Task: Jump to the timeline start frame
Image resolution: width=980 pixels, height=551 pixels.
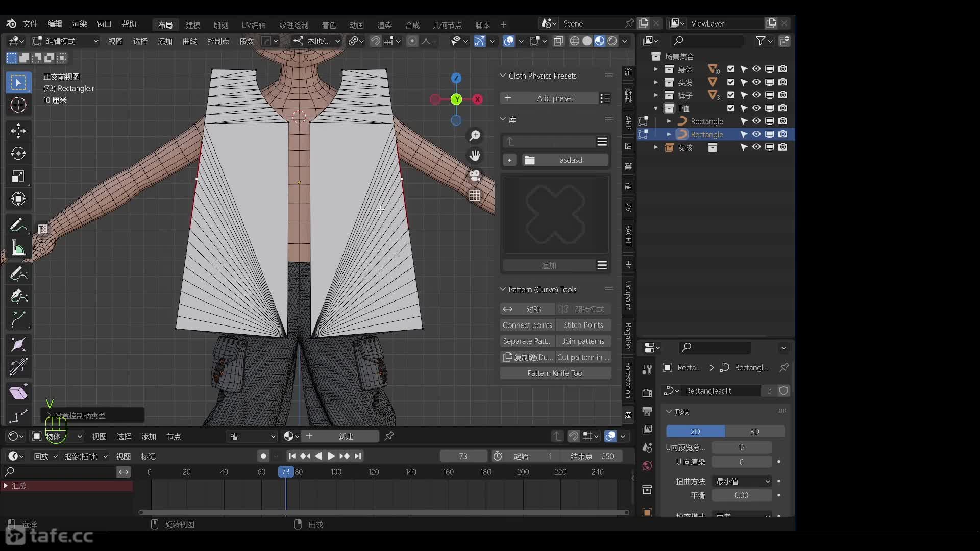Action: click(x=292, y=456)
